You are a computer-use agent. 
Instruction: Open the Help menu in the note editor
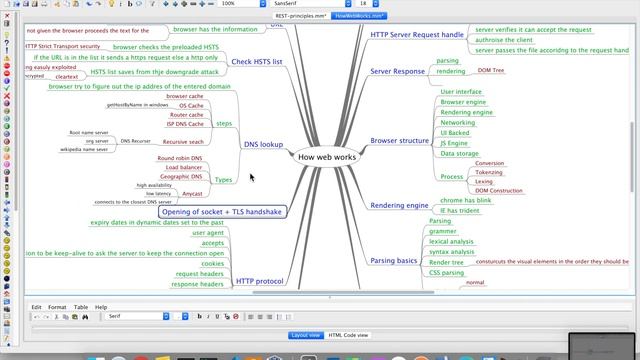[x=101, y=307]
